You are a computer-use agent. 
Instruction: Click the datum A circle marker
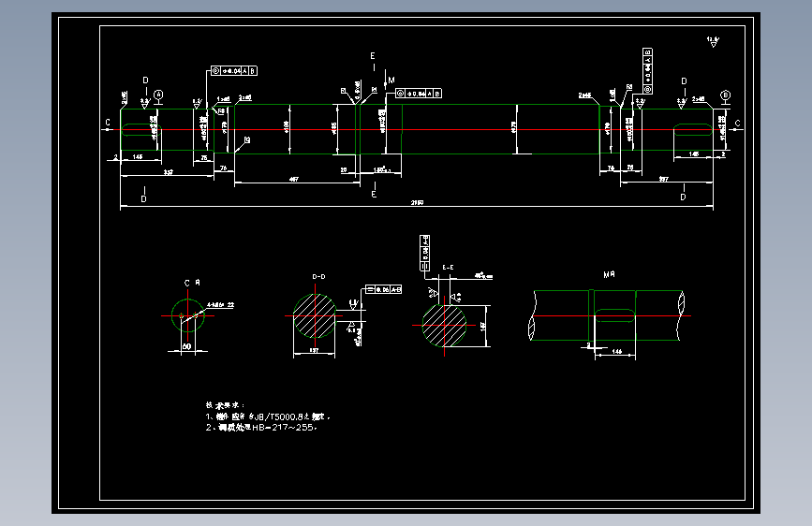coord(158,95)
